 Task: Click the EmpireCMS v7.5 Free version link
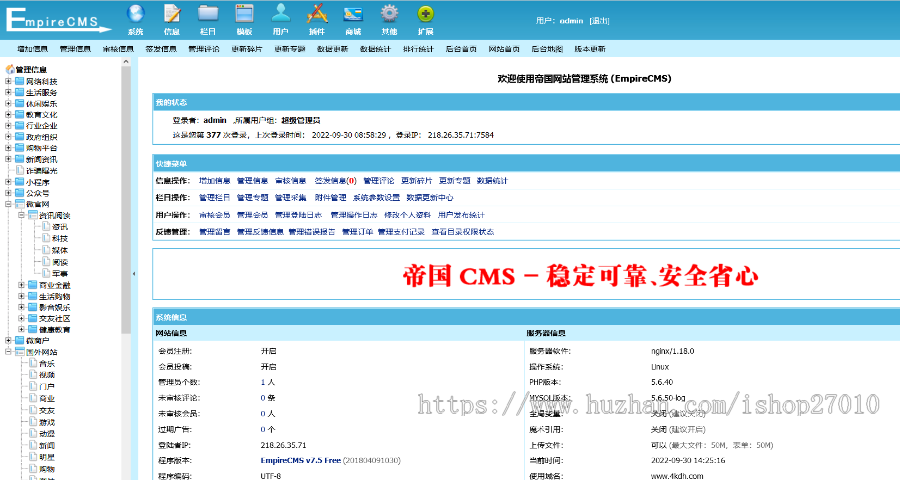pyautogui.click(x=301, y=460)
